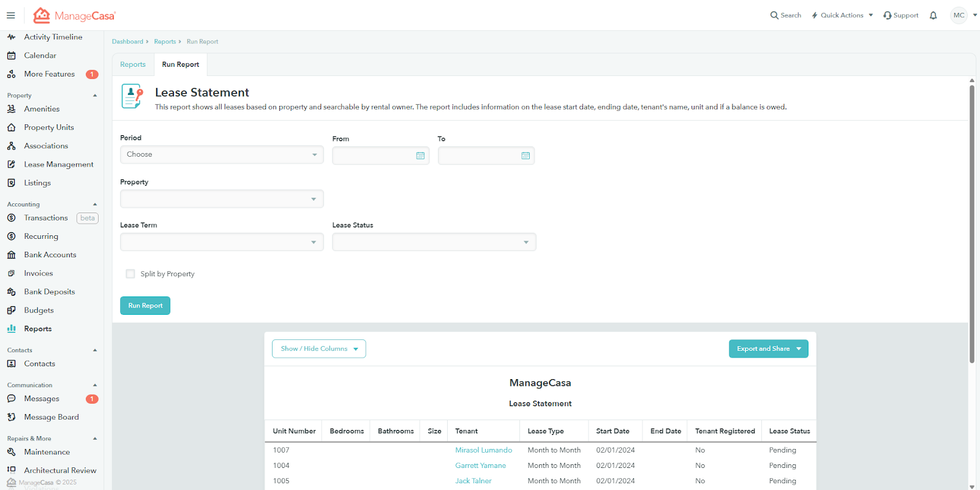Click the Messages chat bubble icon
The width and height of the screenshot is (980, 490).
(11, 399)
